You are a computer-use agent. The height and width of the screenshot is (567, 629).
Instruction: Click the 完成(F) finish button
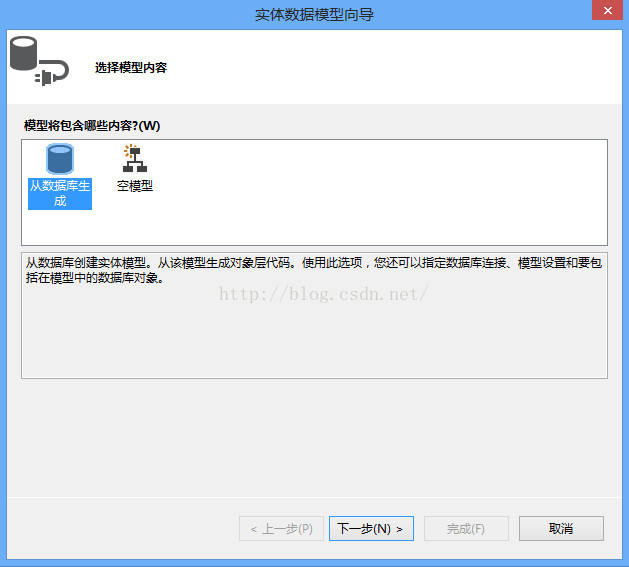point(466,528)
